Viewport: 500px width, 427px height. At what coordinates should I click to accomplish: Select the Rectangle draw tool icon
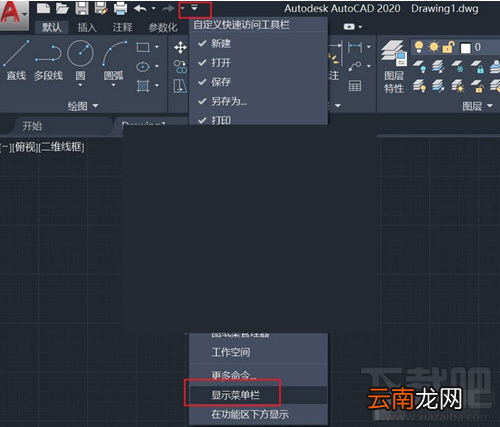coord(143,47)
